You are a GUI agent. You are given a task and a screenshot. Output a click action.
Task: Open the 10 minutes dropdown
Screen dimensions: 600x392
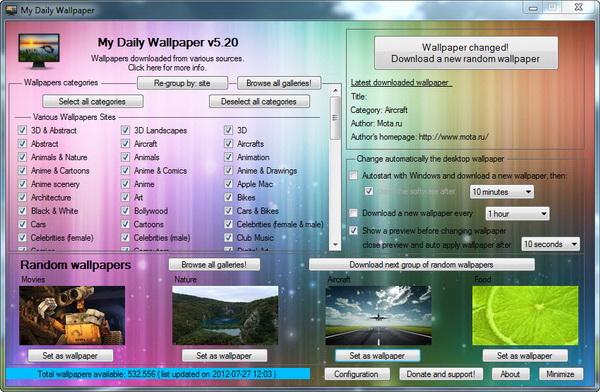(502, 192)
